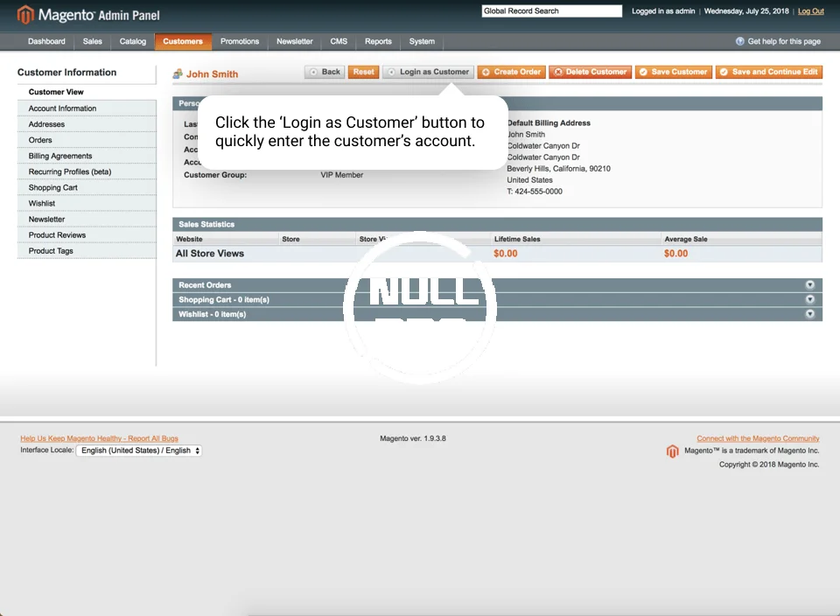840x616 pixels.
Task: Expand the Shopping Cart section arrow
Action: click(x=809, y=299)
